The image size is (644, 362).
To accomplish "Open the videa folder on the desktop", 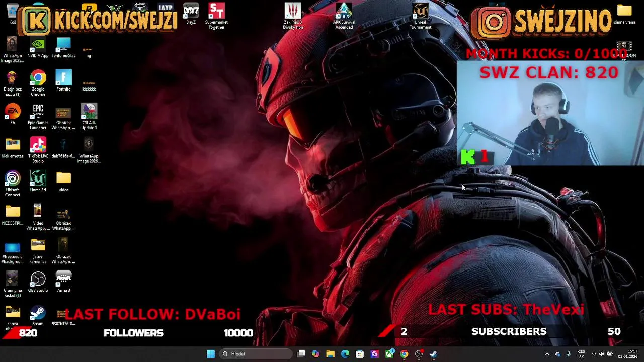I will [63, 181].
